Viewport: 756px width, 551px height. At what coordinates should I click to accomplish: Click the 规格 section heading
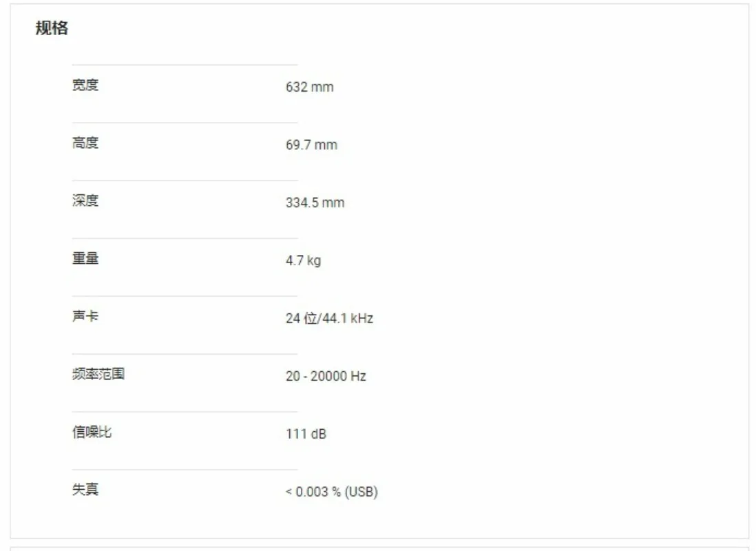(x=52, y=28)
